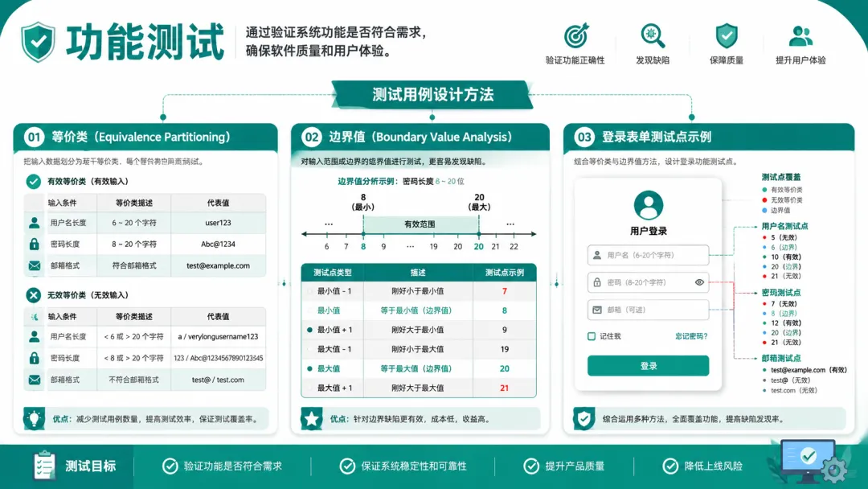
Task: Click the red 无效等价类 legend dot
Action: [764, 200]
